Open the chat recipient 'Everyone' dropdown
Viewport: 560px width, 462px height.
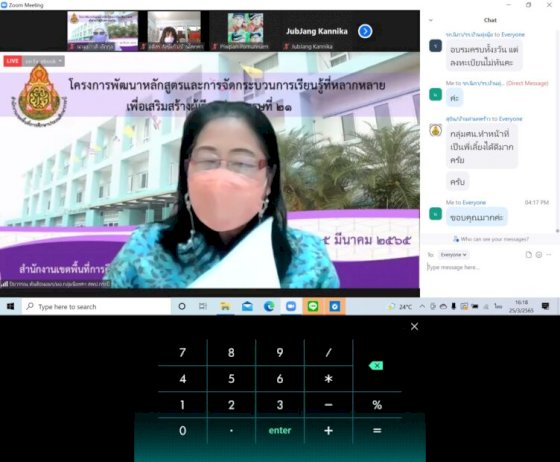pos(453,255)
